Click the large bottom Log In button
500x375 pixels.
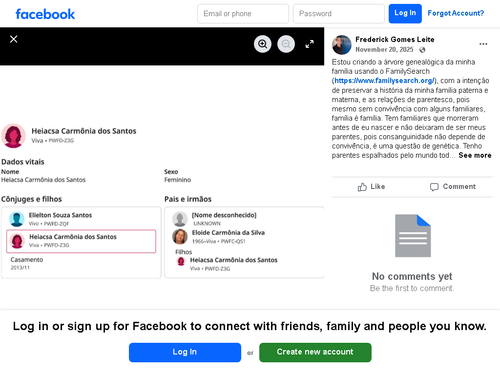pos(185,352)
